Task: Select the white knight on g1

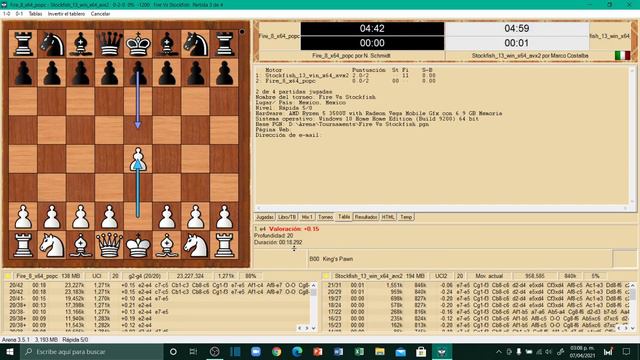Action: 196,245
